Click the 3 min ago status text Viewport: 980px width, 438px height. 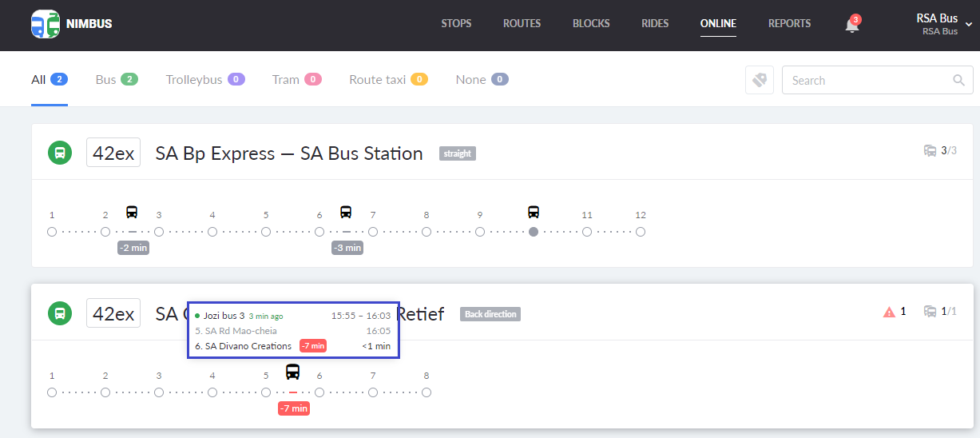coord(266,317)
